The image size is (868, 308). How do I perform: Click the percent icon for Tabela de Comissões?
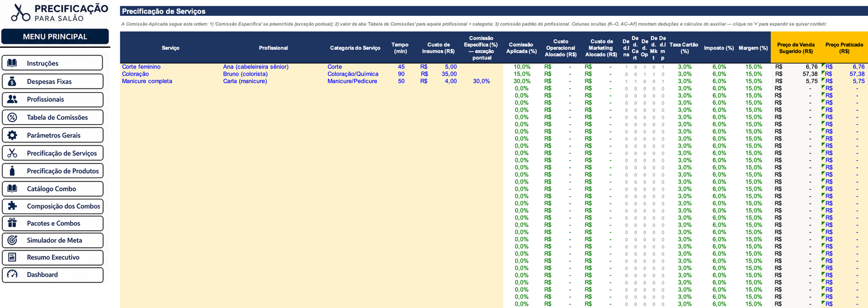[12, 117]
